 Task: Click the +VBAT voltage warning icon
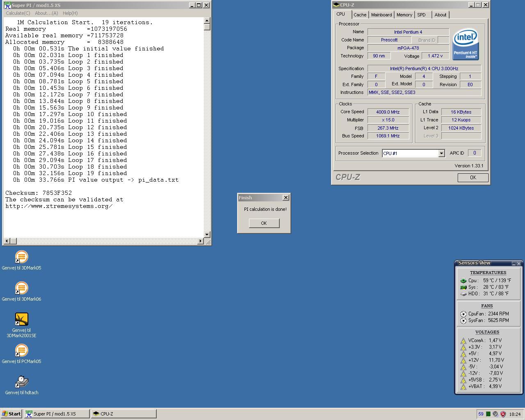point(463,387)
